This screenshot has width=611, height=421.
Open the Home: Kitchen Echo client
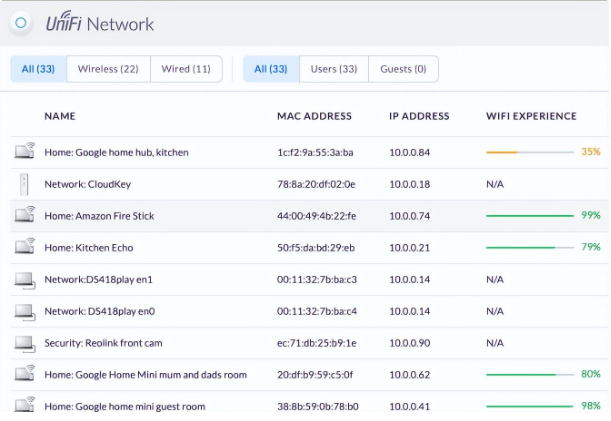(x=89, y=248)
